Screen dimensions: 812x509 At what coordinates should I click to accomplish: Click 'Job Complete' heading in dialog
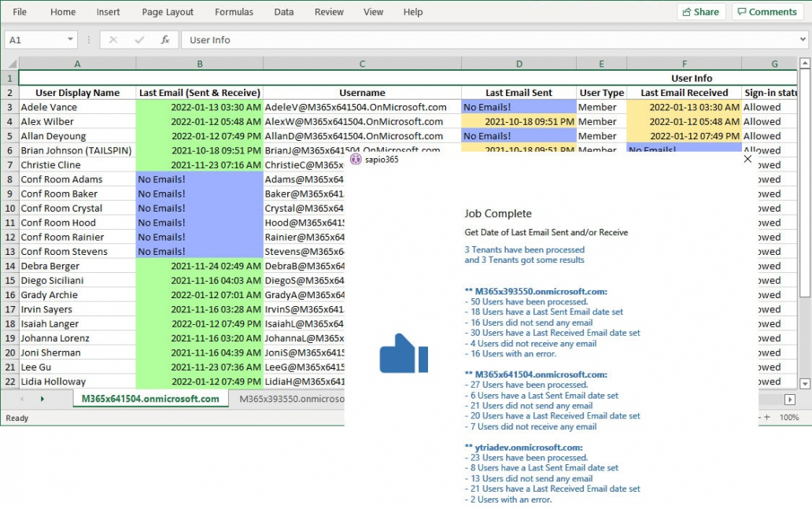pos(497,213)
